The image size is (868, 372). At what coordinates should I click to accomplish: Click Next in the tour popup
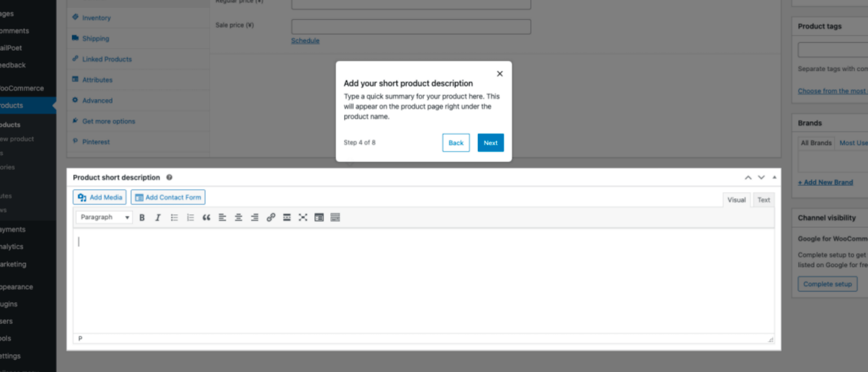point(491,143)
